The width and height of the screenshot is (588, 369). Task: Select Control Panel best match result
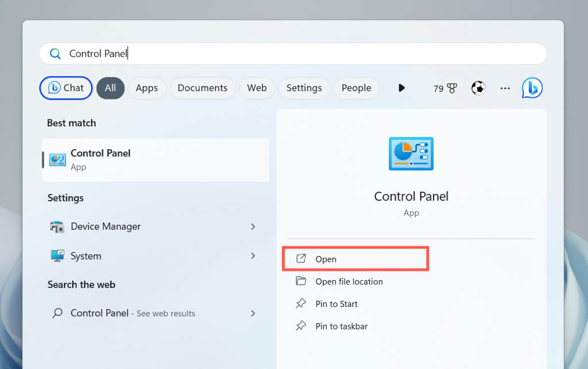click(156, 160)
